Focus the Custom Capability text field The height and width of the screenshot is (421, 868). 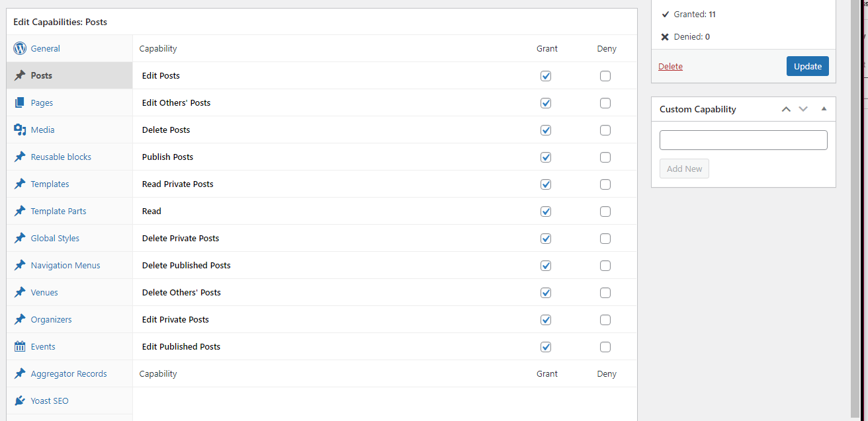pos(743,140)
